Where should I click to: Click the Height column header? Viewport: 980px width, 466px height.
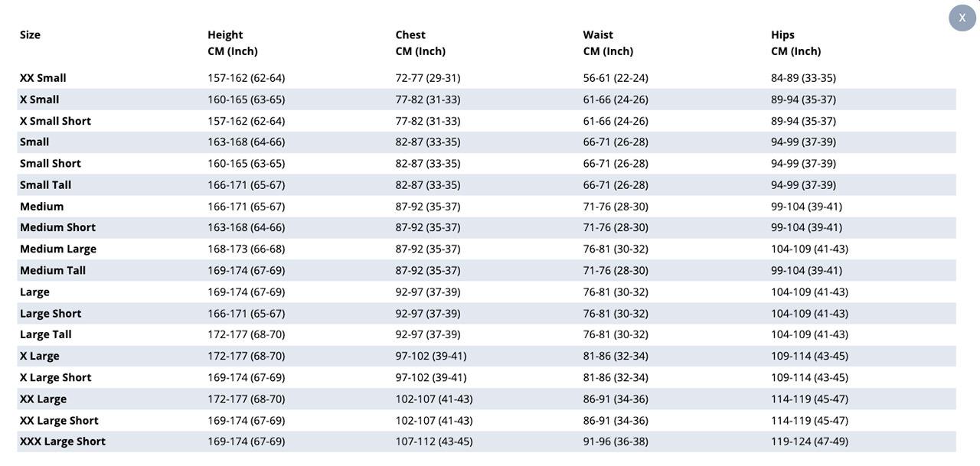click(233, 43)
